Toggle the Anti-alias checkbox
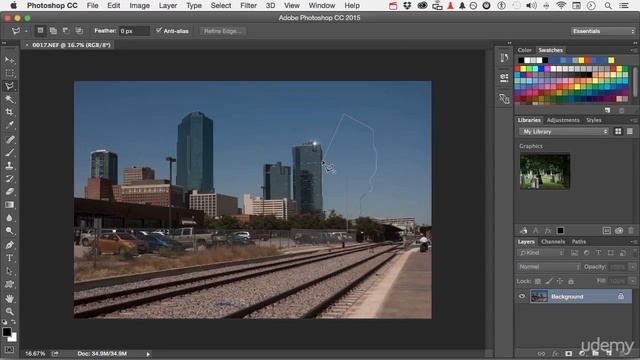Image resolution: width=640 pixels, height=360 pixels. click(x=159, y=31)
